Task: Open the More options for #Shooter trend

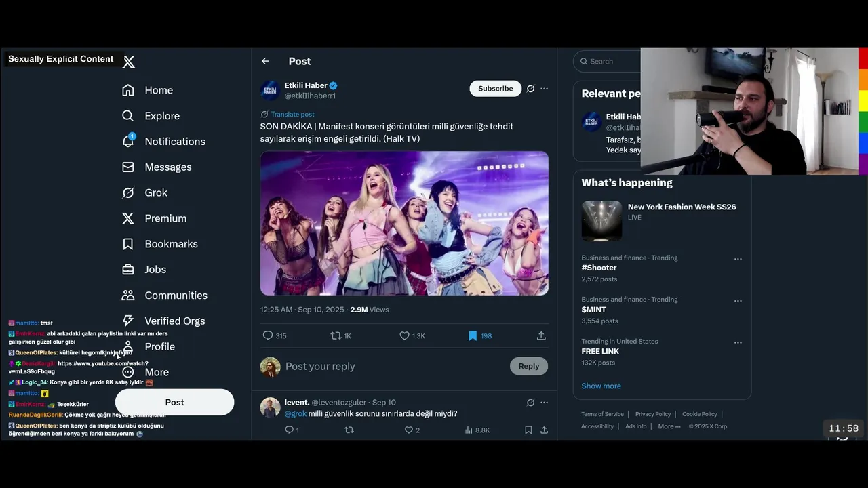Action: click(x=738, y=259)
